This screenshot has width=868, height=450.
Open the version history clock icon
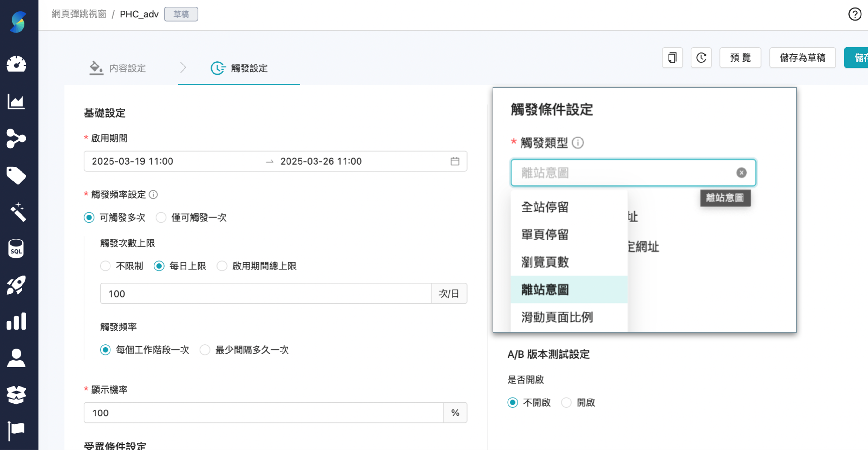[701, 58]
